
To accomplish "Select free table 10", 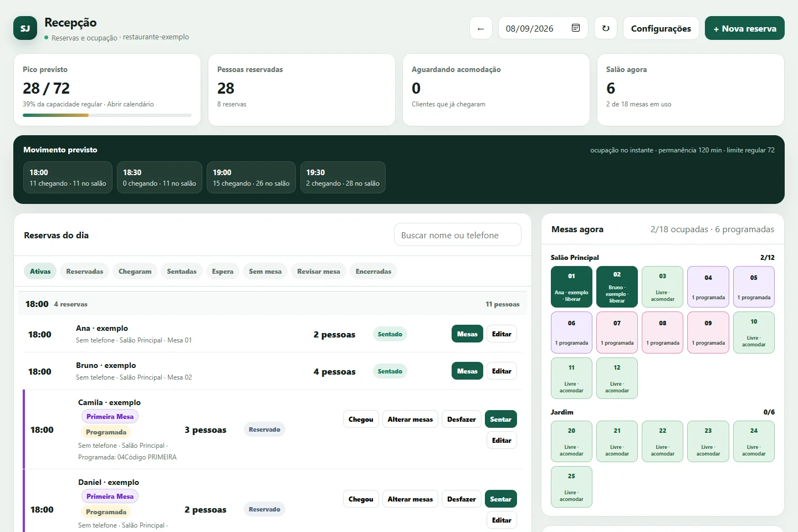I will pyautogui.click(x=754, y=332).
